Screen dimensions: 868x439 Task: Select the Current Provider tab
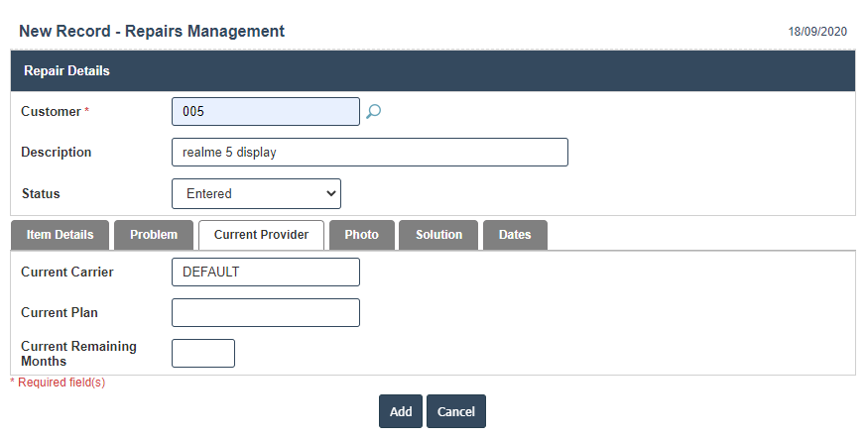[x=262, y=235]
